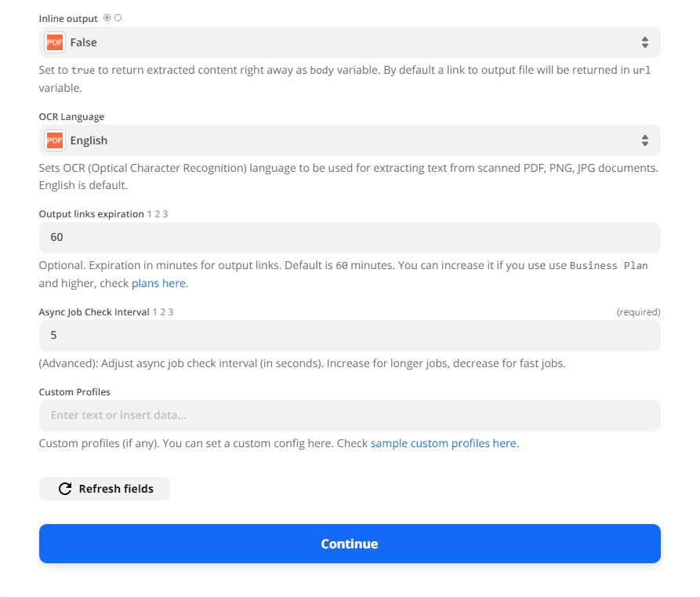Follow the "sample custom profiles here" link

pos(444,442)
